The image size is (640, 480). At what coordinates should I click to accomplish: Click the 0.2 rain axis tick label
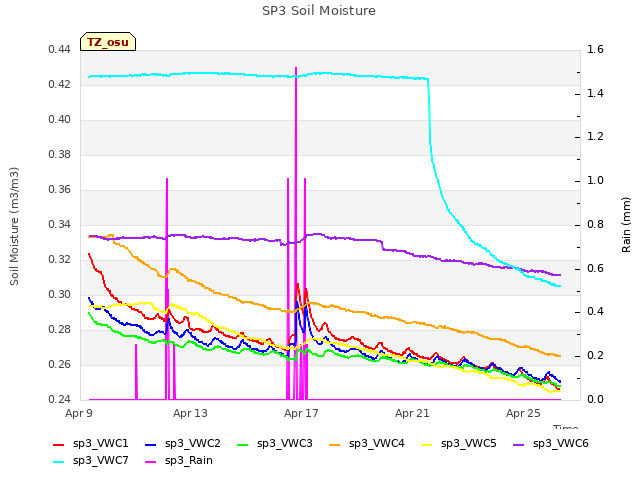595,356
